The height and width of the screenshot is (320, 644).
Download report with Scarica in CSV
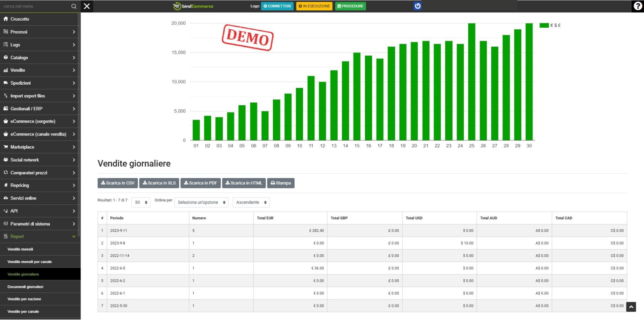pos(118,183)
